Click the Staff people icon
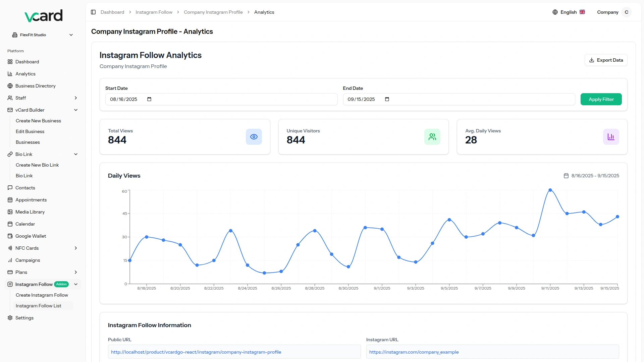The height and width of the screenshot is (362, 644). 10,98
